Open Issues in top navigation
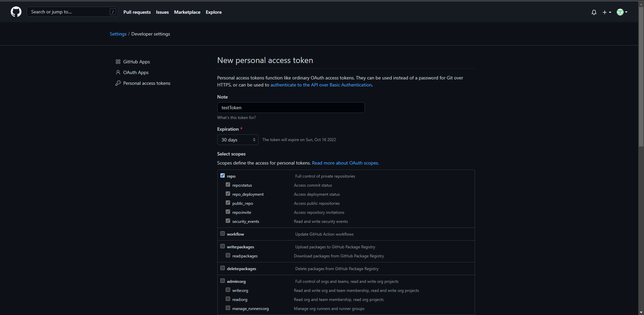644x315 pixels. click(x=162, y=12)
